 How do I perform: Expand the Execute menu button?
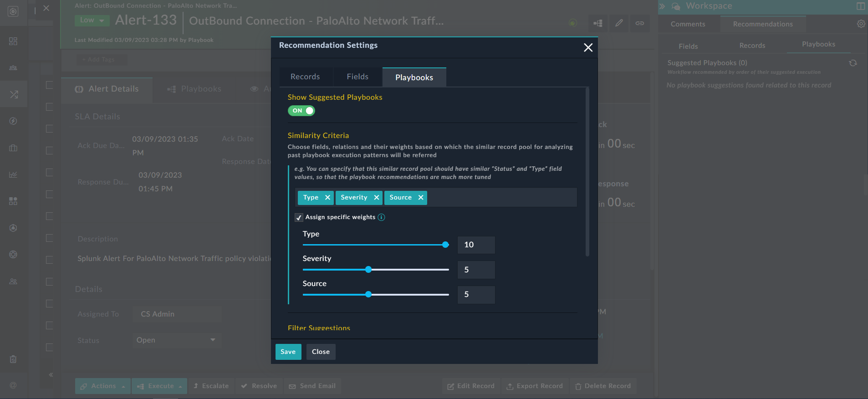point(159,386)
